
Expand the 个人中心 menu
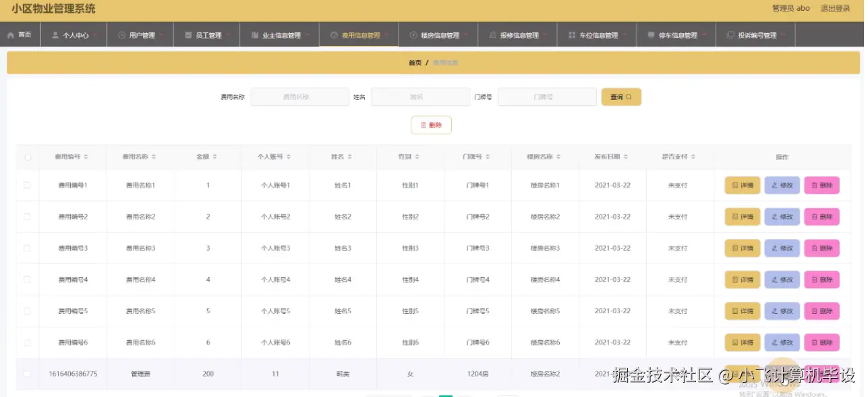pyautogui.click(x=74, y=35)
